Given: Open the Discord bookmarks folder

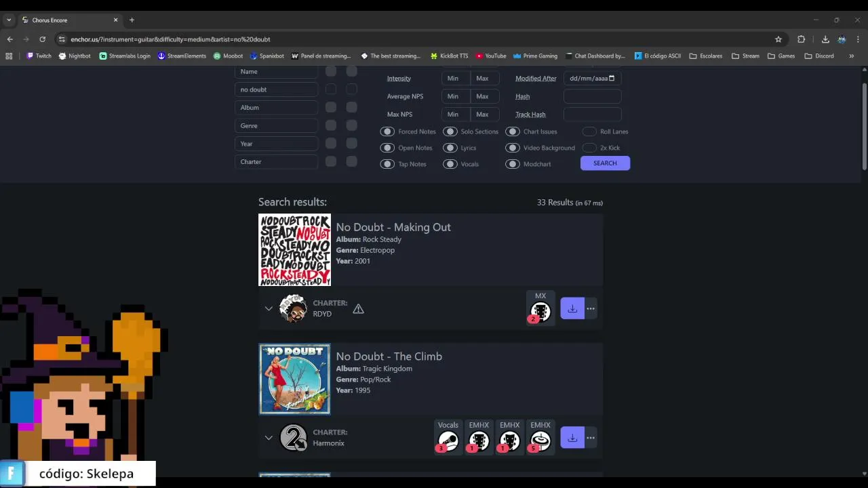Looking at the screenshot, I should coord(819,56).
